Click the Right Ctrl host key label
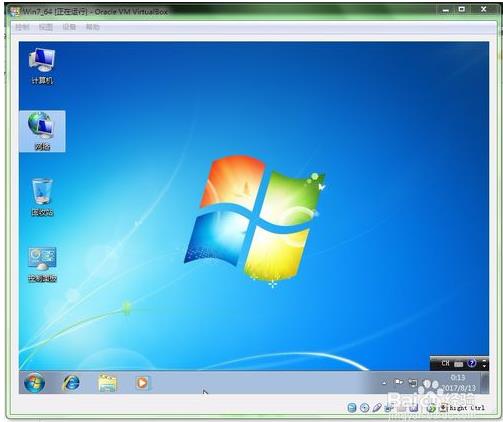Screen dimensions: 503x422 coord(467,408)
